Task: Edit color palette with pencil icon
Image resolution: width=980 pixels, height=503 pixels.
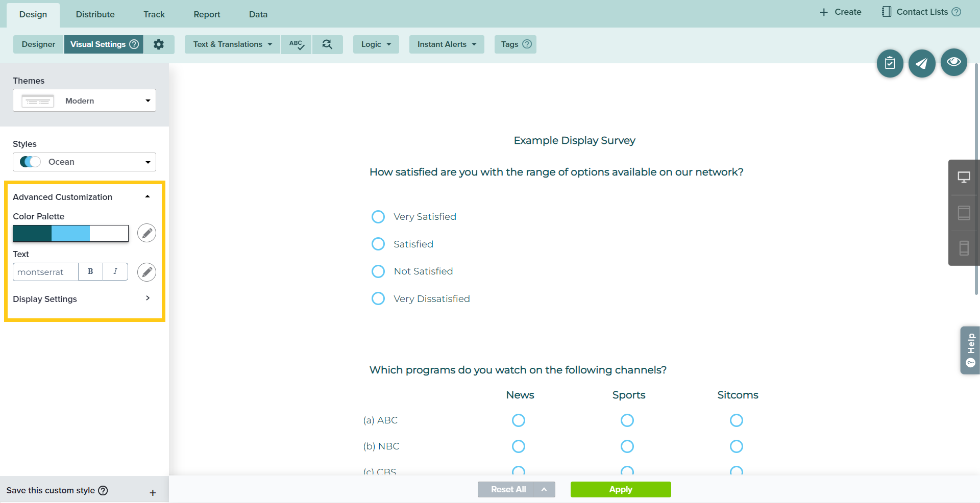Action: pyautogui.click(x=146, y=233)
